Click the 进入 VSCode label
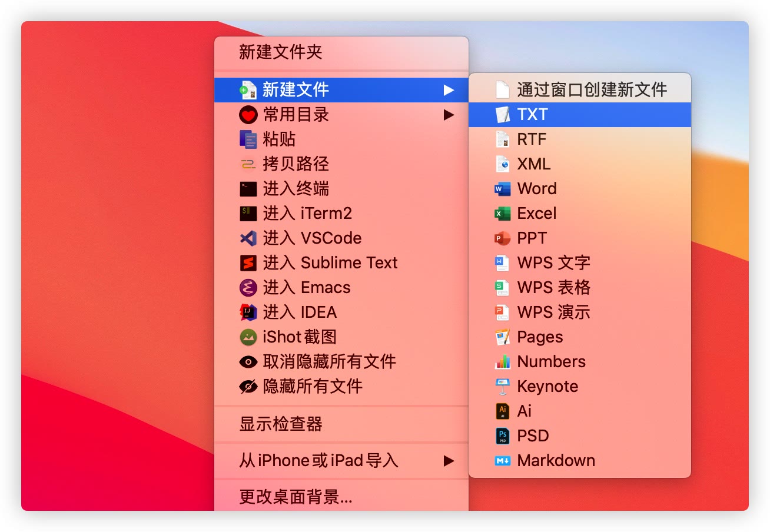770x532 pixels. click(312, 238)
